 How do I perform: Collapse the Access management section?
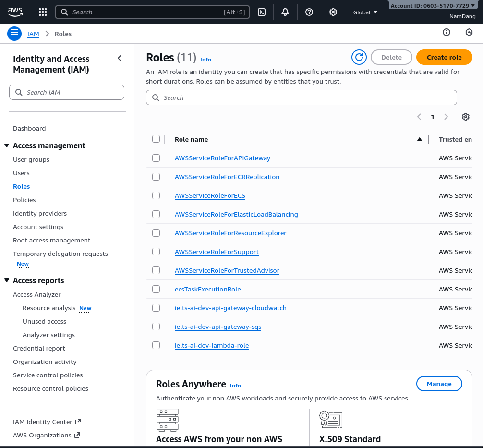tap(7, 146)
